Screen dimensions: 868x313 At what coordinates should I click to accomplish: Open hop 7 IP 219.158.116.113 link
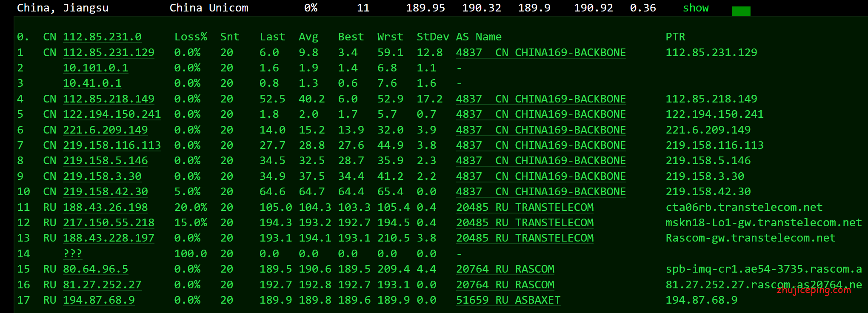(x=112, y=145)
